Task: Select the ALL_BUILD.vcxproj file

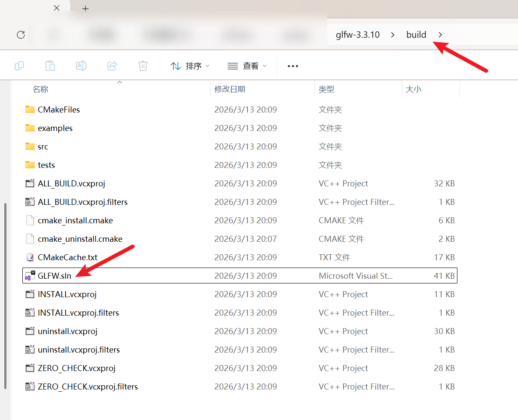Action: [x=71, y=183]
